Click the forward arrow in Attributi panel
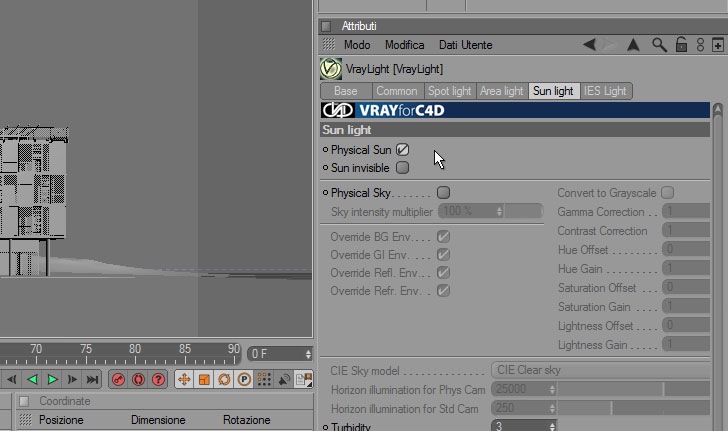Screen dimensions: 728x431 pyautogui.click(x=607, y=45)
